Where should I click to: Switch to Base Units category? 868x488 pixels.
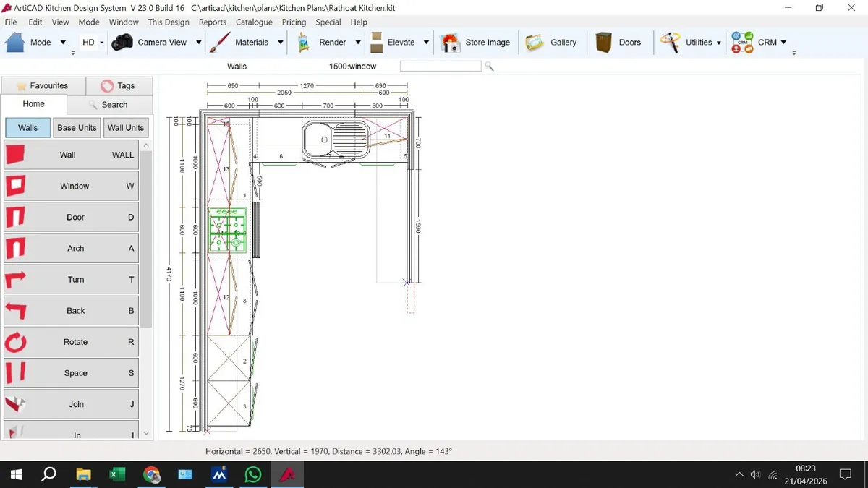(77, 128)
